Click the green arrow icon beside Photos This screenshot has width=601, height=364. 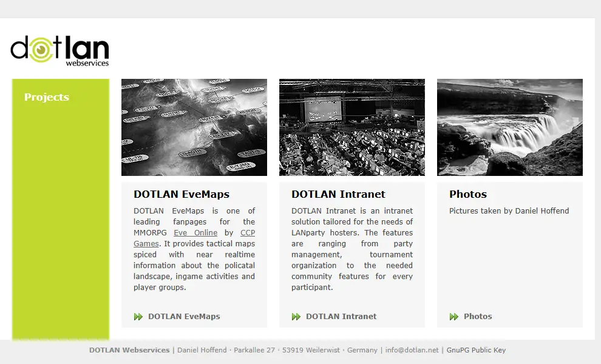click(454, 317)
